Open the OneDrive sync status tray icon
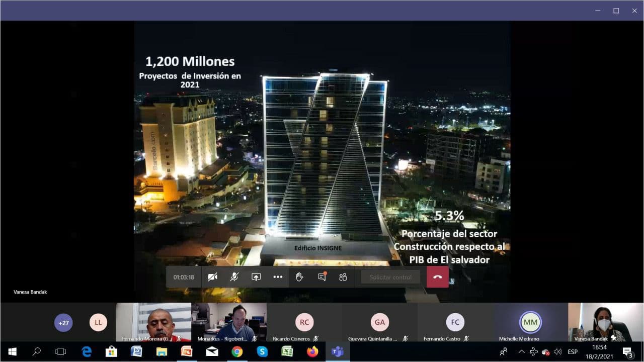This screenshot has width=644, height=362. pos(546,351)
